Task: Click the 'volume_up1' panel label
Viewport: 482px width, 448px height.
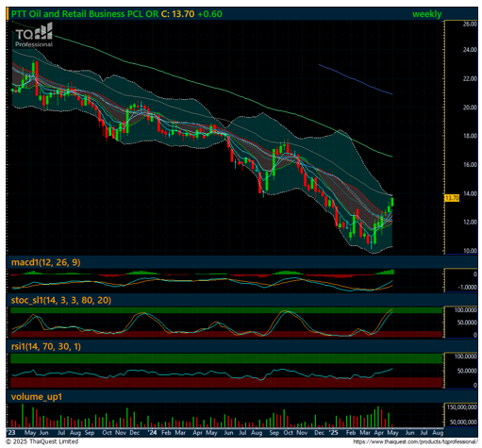Action: (x=37, y=397)
